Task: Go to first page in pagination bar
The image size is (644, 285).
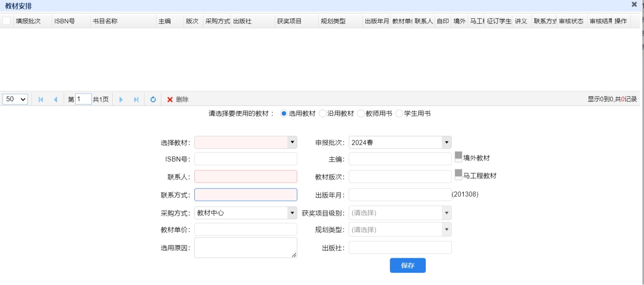Action: pyautogui.click(x=41, y=99)
